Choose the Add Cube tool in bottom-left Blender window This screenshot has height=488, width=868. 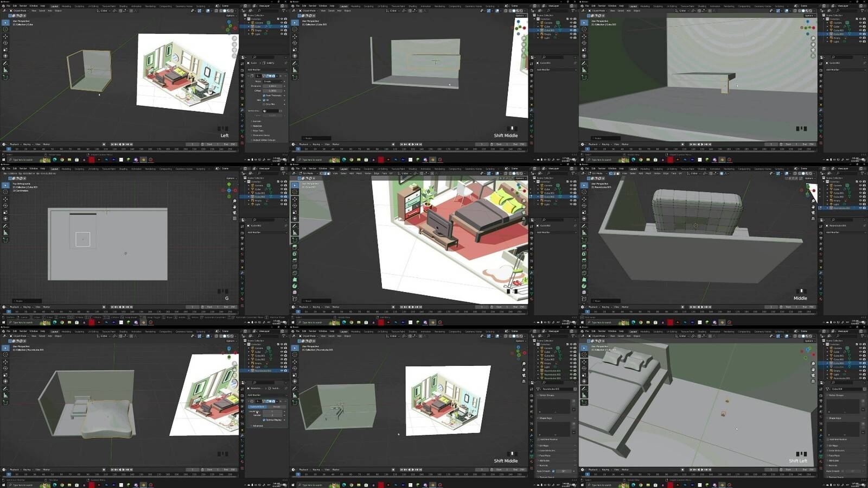click(x=5, y=402)
